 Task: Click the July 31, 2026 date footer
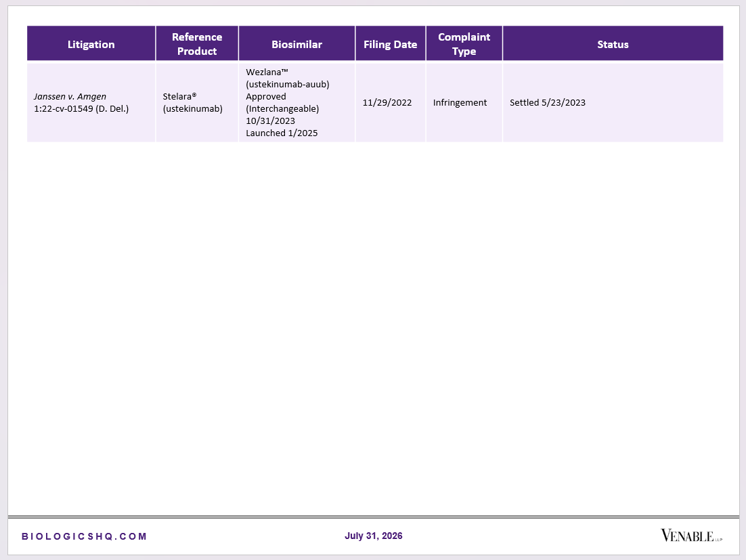[374, 536]
